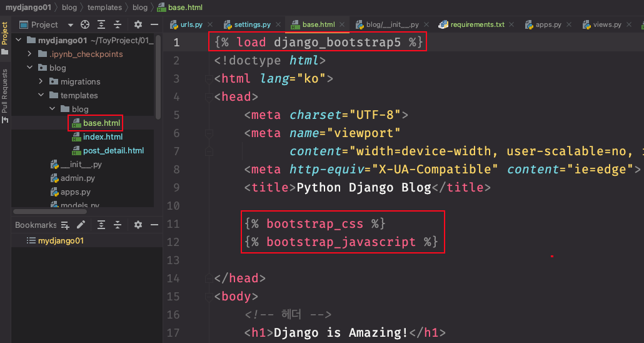
Task: Close the requirements.txt tab
Action: click(x=511, y=24)
